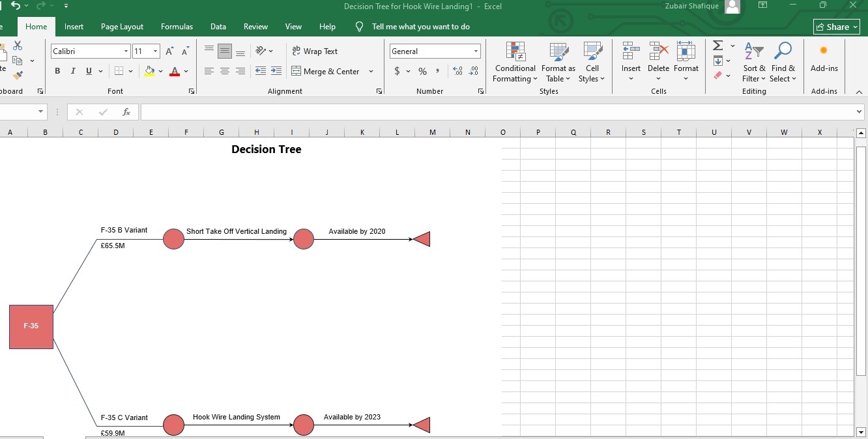Open the Review tab
Viewport: 868px width, 439px height.
click(255, 27)
